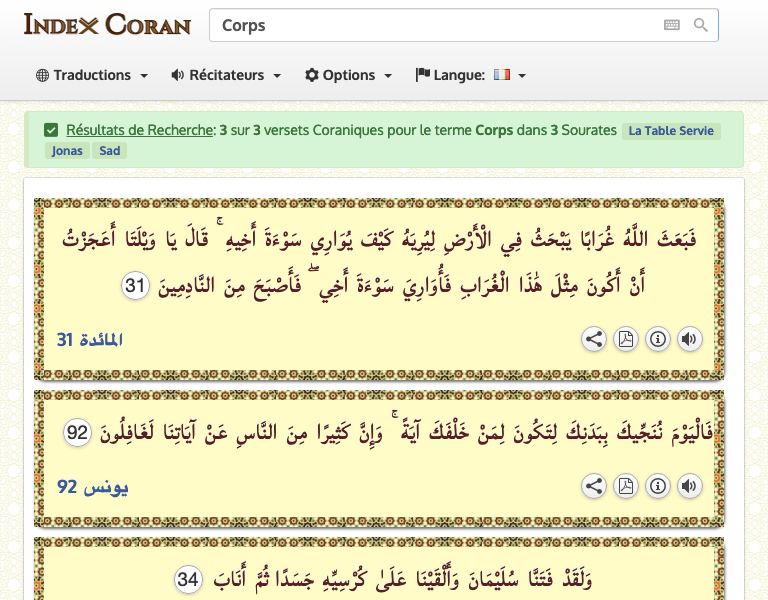Select the Sad sourate tag
This screenshot has height=600, width=768.
click(110, 151)
